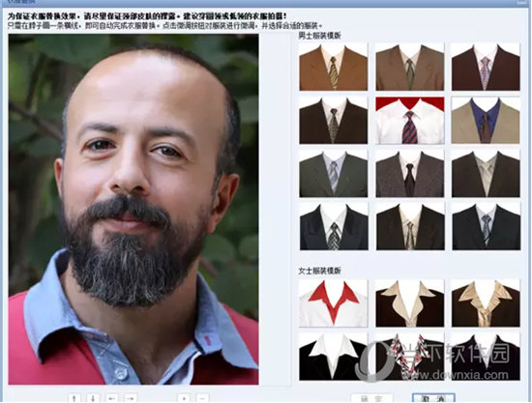Pick the black suit with blue-gray striped tie
The image size is (532, 403).
(487, 227)
